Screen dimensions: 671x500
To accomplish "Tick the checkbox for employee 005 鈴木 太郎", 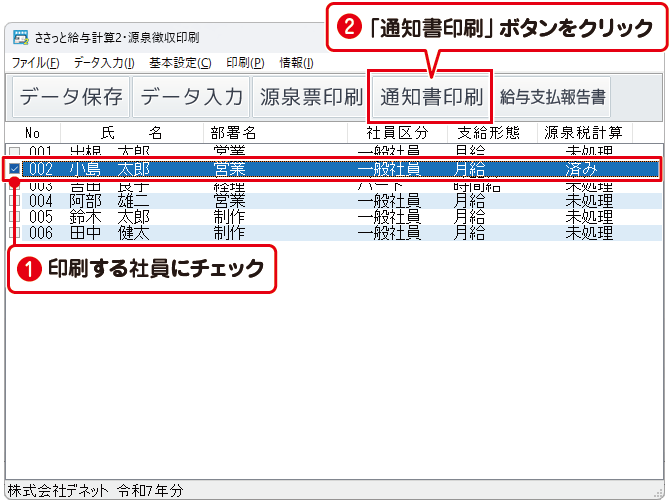I will pyautogui.click(x=13, y=217).
